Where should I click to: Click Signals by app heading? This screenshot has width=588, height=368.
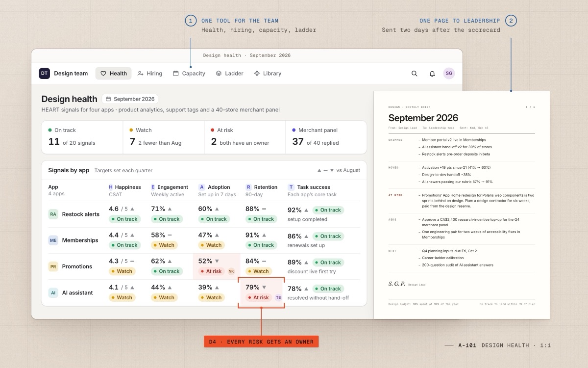(69, 170)
